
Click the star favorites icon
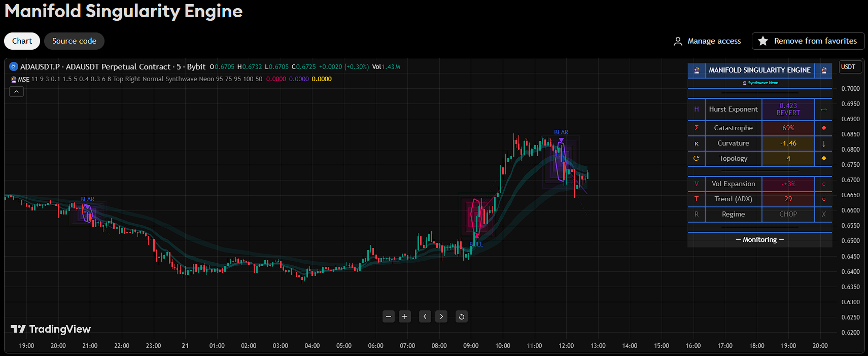click(x=763, y=41)
